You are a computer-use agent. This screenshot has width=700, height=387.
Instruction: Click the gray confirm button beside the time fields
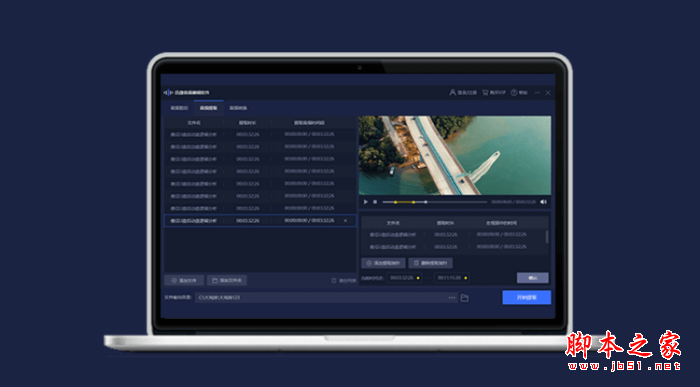533,278
